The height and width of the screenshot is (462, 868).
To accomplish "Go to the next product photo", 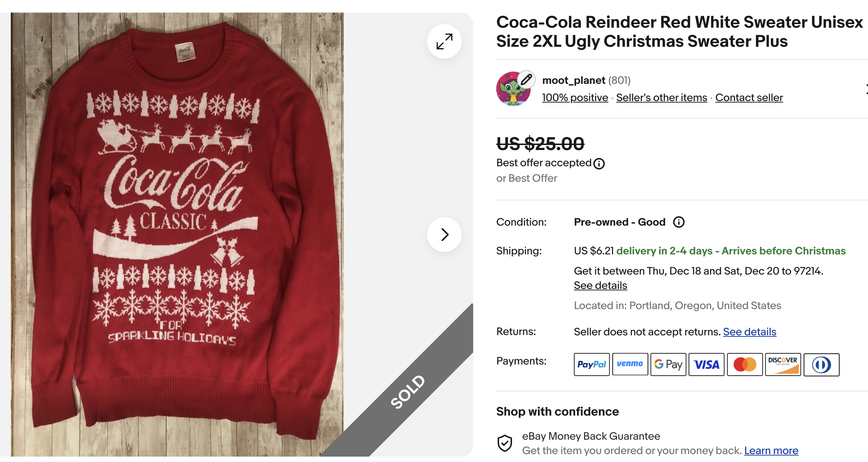I will 444,235.
